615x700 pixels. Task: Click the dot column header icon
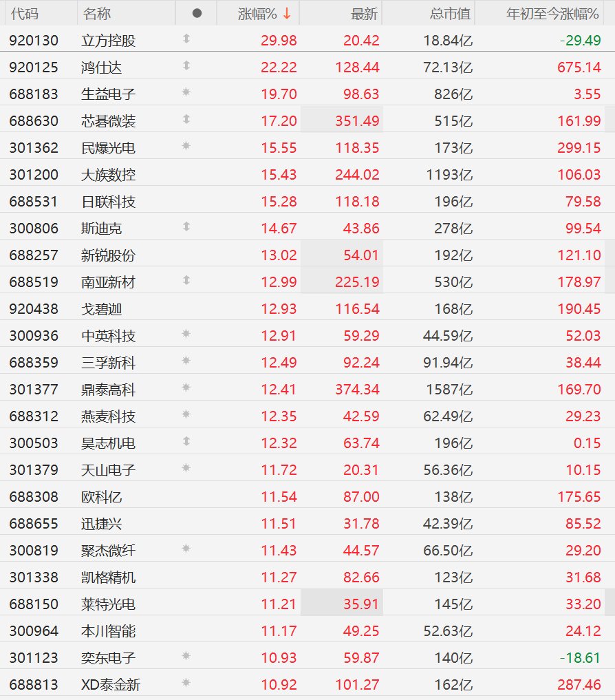[197, 13]
